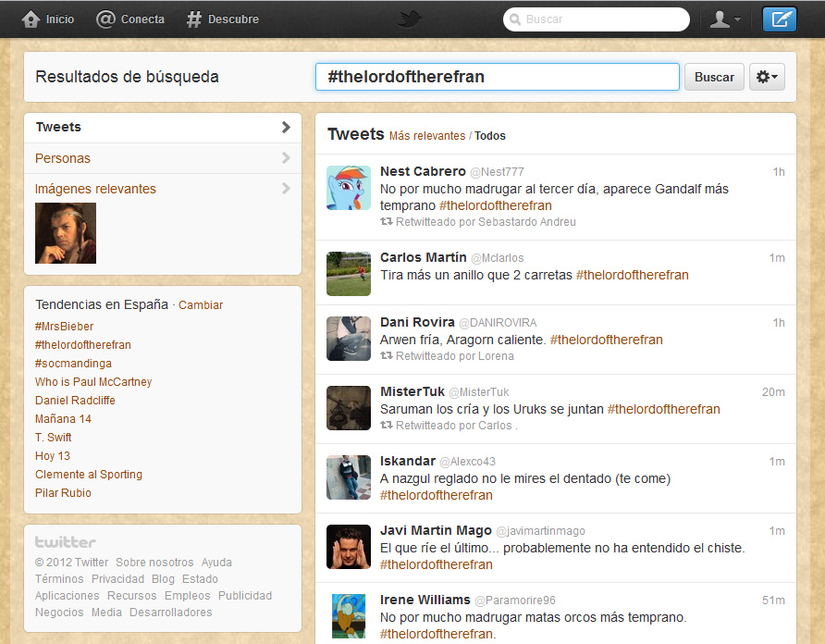Viewport: 825px width, 644px height.
Task: Click the Inicio home icon
Action: (x=31, y=19)
